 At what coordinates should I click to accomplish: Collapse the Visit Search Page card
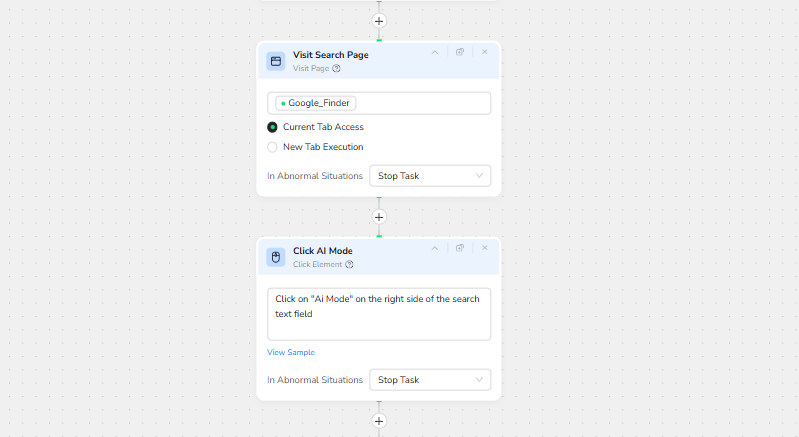435,52
